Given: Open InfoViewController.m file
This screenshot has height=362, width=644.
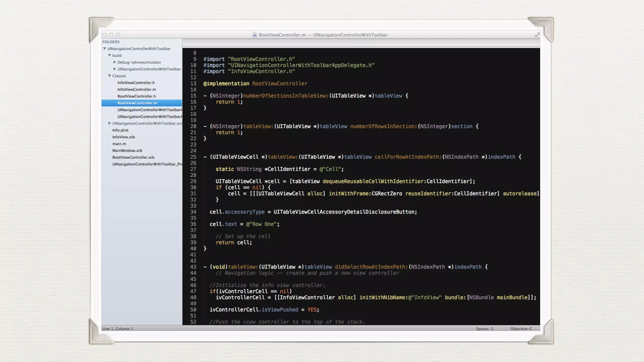Looking at the screenshot, I should coord(136,90).
